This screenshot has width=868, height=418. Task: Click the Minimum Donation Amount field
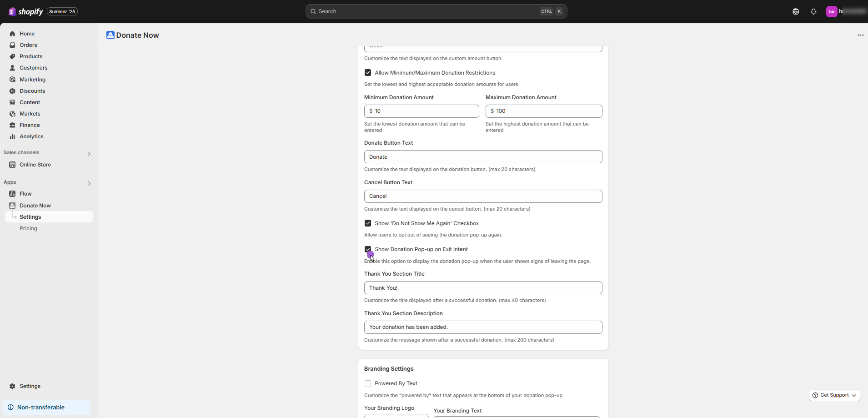pyautogui.click(x=421, y=111)
